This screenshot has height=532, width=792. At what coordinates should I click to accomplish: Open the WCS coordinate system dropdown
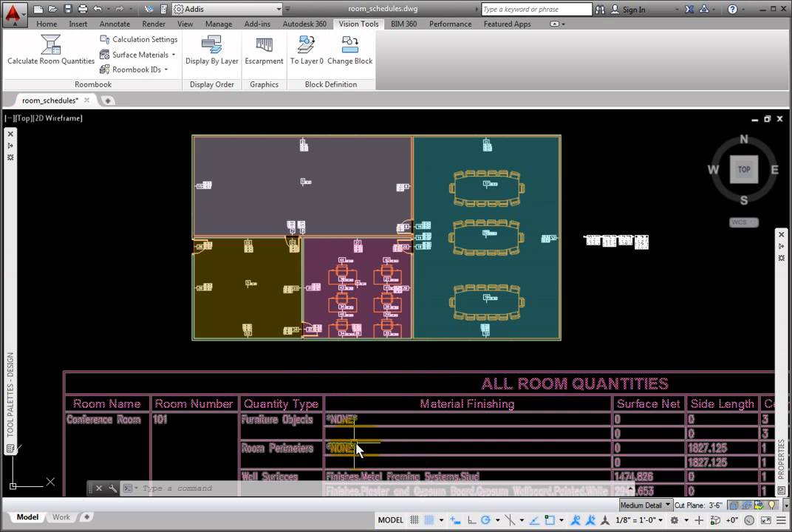click(x=744, y=222)
